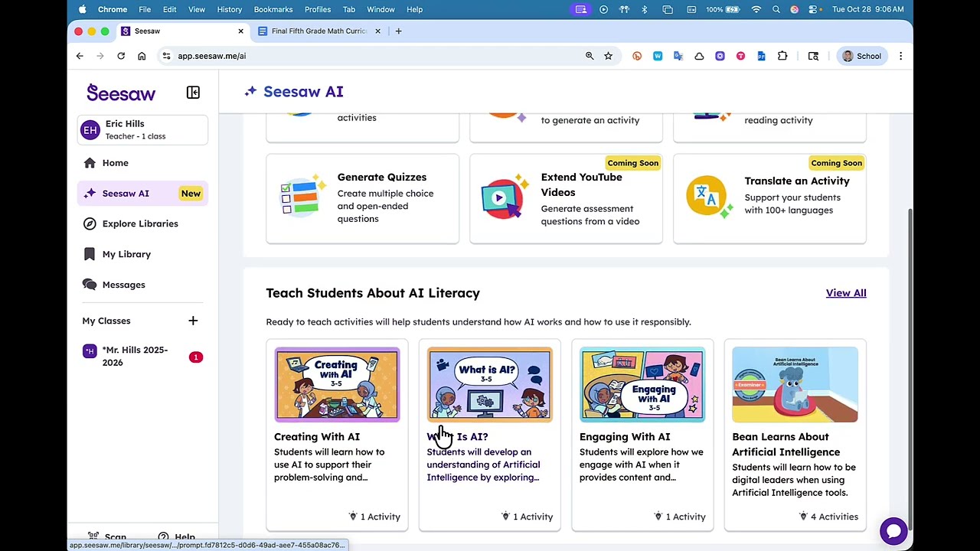Click View All AI Literacy link
This screenshot has width=980, height=551.
(846, 293)
